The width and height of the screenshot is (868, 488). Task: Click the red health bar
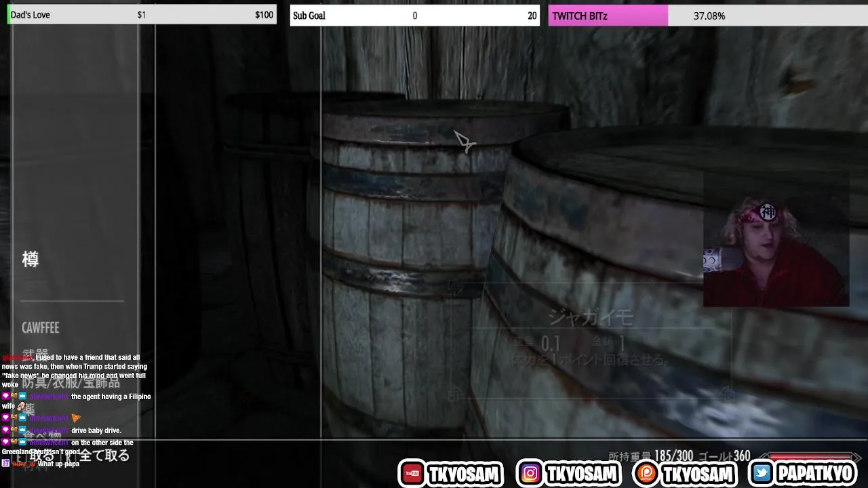coord(810,457)
